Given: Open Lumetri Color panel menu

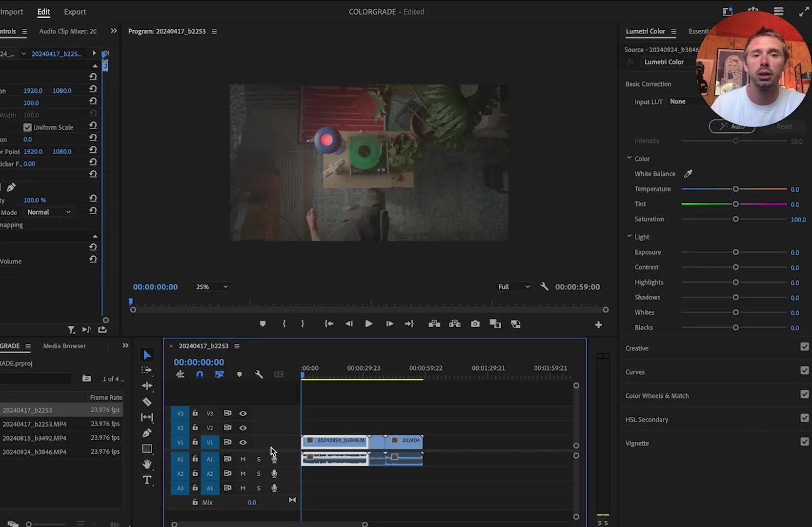Looking at the screenshot, I should point(673,32).
